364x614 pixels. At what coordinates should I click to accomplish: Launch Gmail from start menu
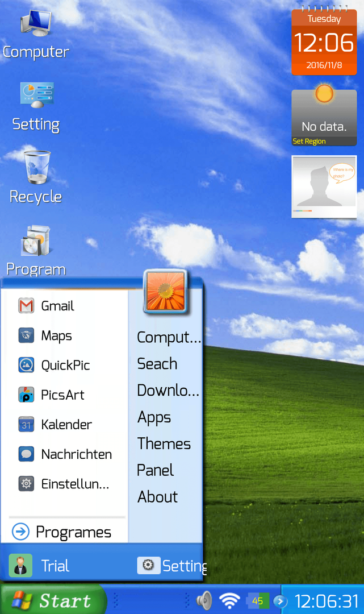point(46,306)
